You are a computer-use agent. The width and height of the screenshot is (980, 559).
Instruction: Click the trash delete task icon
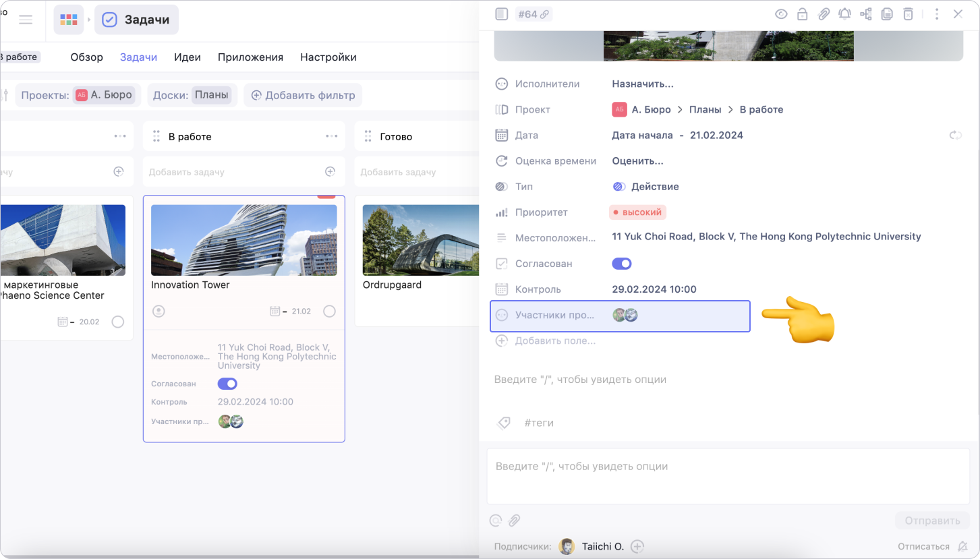coord(909,13)
